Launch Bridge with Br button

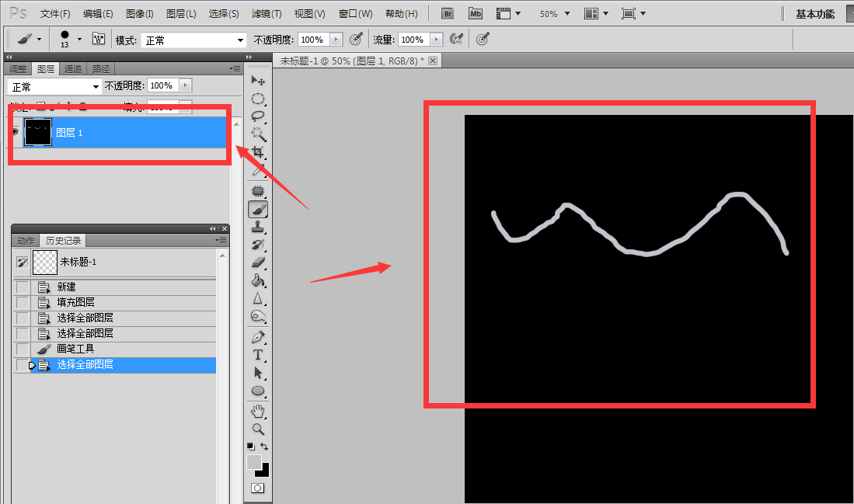[x=447, y=14]
